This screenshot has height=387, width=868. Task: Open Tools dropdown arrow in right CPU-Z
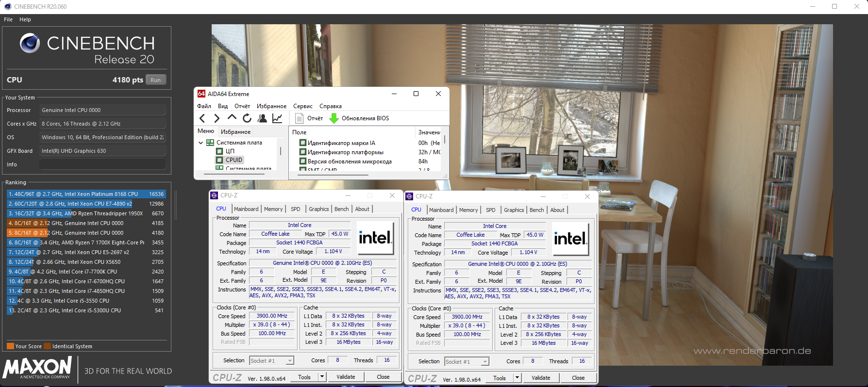(517, 378)
